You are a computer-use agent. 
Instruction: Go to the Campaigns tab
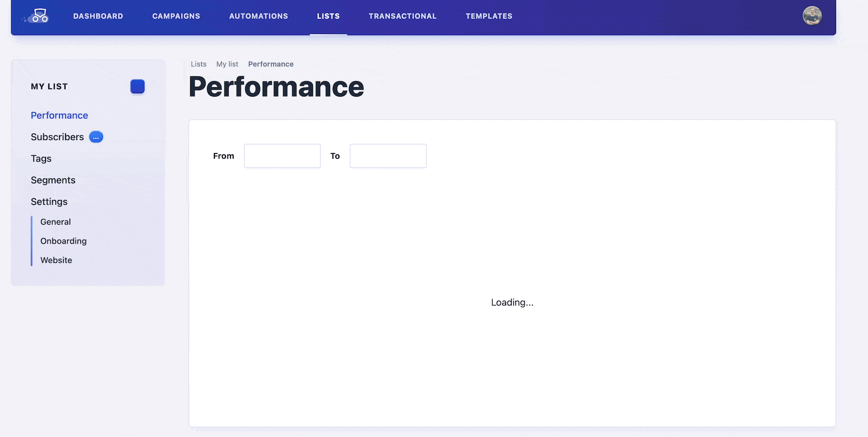tap(176, 16)
